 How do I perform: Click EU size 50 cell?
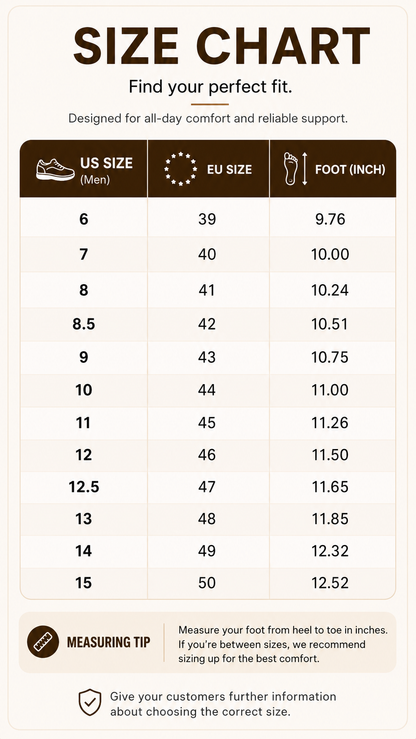tap(207, 583)
